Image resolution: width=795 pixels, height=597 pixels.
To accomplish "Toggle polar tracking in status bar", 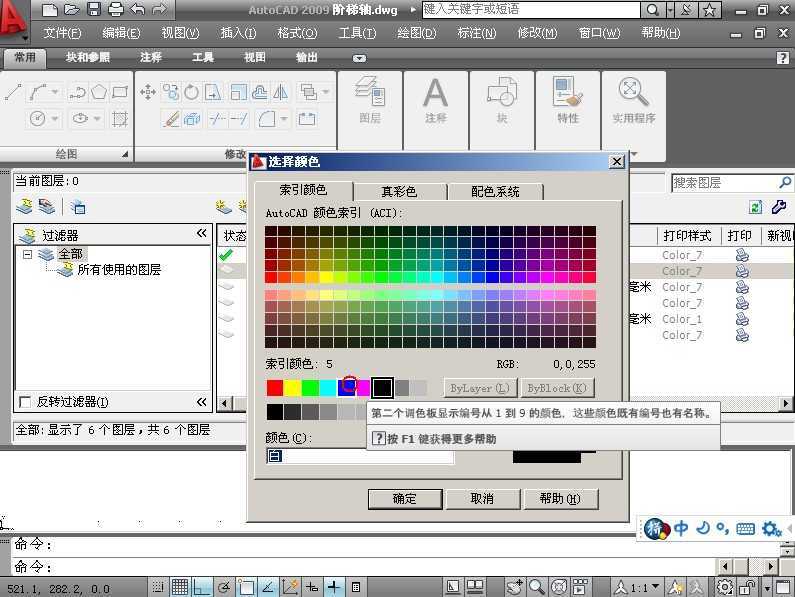I will 224,587.
